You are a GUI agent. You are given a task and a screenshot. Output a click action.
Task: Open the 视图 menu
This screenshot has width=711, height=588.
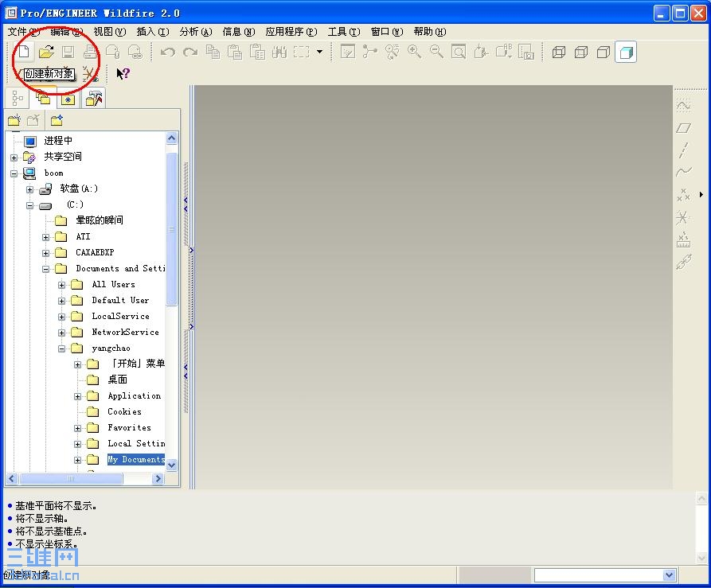(109, 32)
